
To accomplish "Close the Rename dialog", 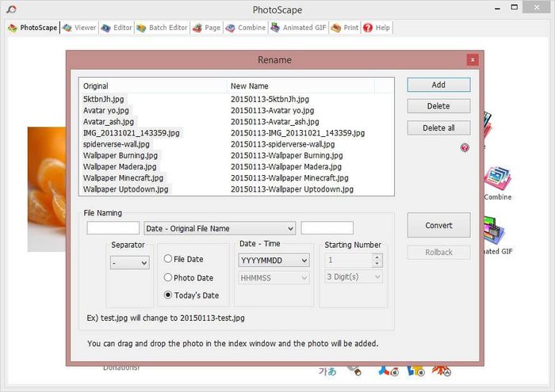I will pyautogui.click(x=473, y=59).
